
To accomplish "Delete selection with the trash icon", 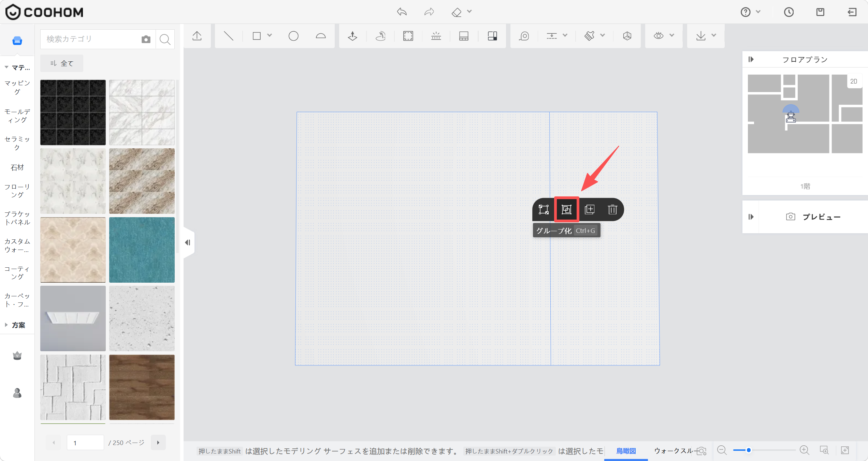I will pos(612,209).
